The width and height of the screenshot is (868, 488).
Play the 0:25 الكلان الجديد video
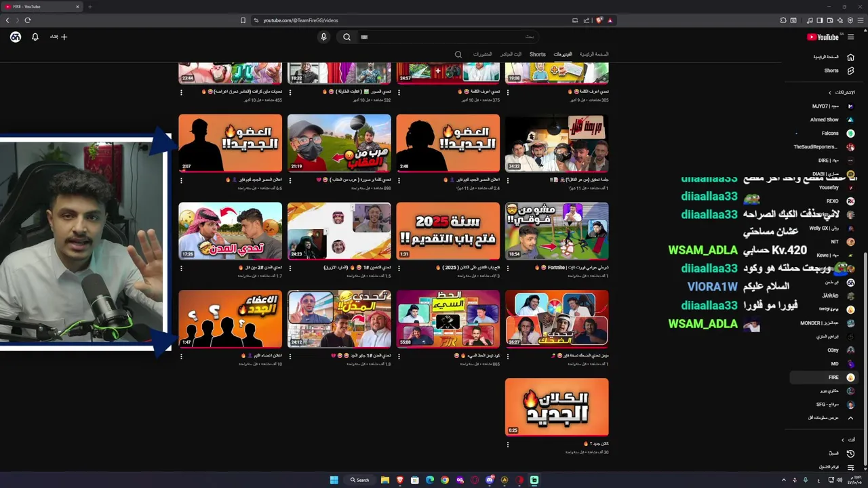coord(557,407)
